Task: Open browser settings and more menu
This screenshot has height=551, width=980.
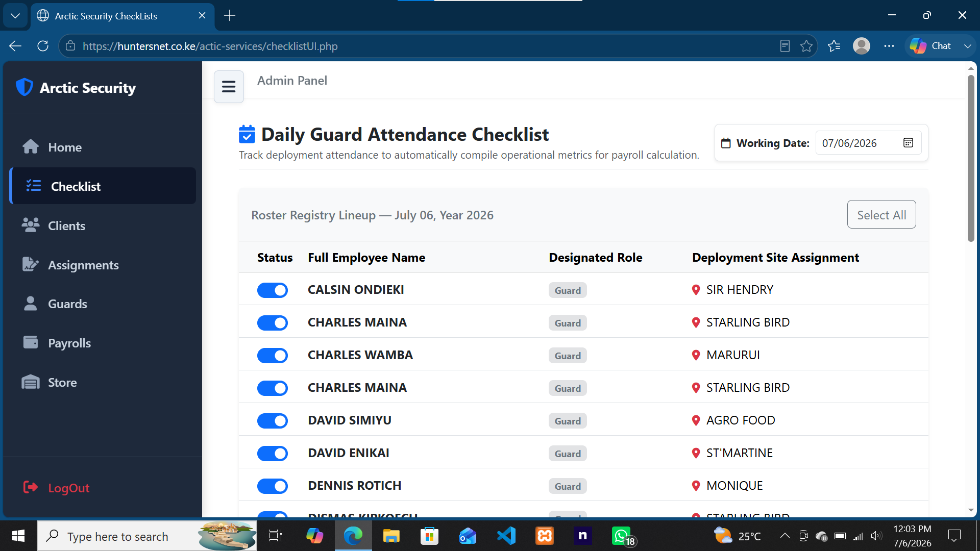Action: point(889,46)
